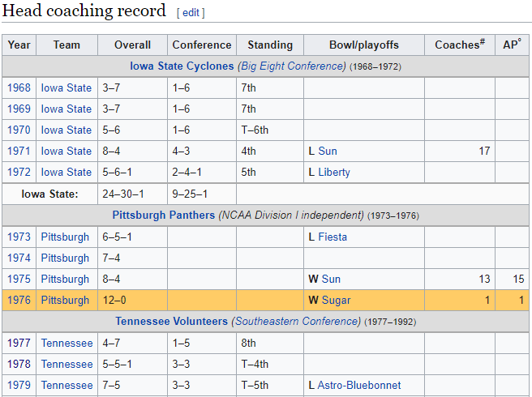
Task: Click Iowa State team link in 1971 row
Action: pos(66,151)
